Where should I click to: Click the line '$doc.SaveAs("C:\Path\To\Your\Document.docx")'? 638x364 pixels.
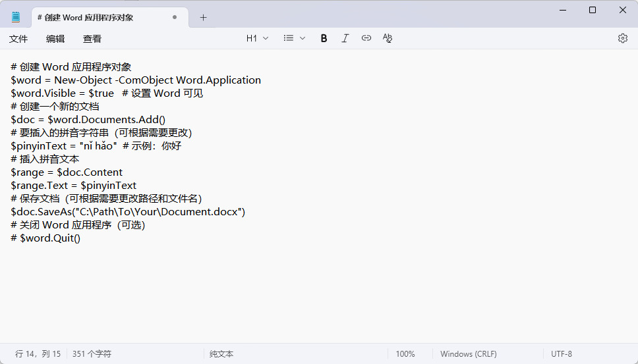coord(128,212)
